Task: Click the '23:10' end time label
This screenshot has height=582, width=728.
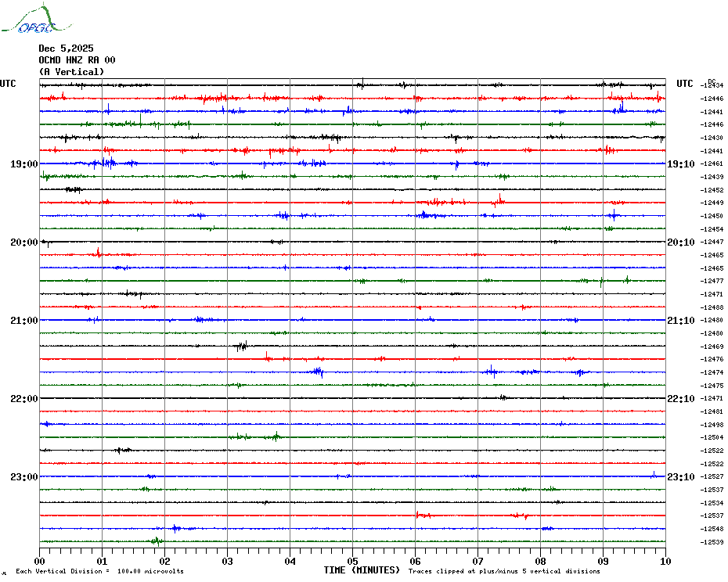Action: [681, 477]
